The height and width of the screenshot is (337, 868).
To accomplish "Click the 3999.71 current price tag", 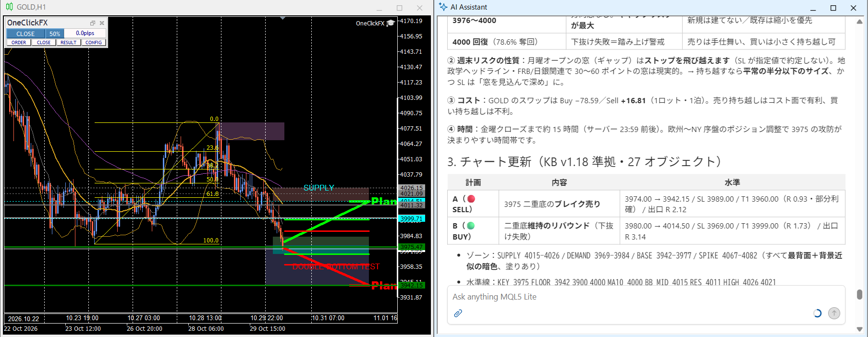I will tap(412, 219).
